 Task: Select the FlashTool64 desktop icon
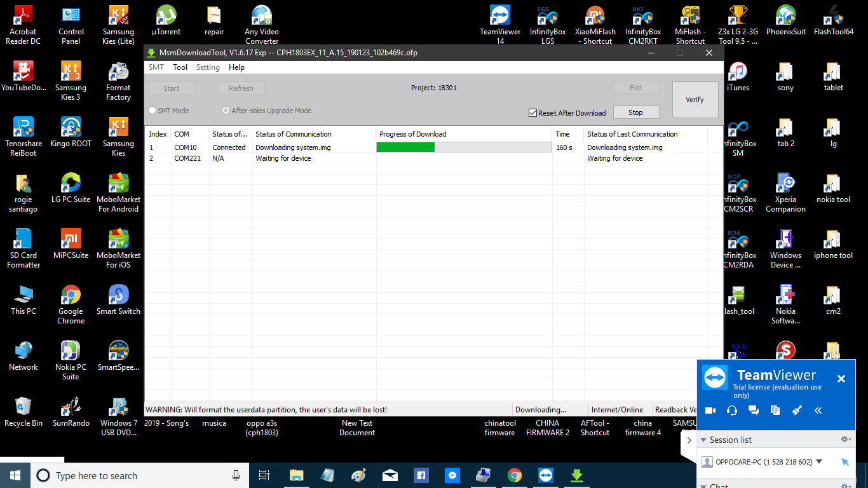pos(833,21)
